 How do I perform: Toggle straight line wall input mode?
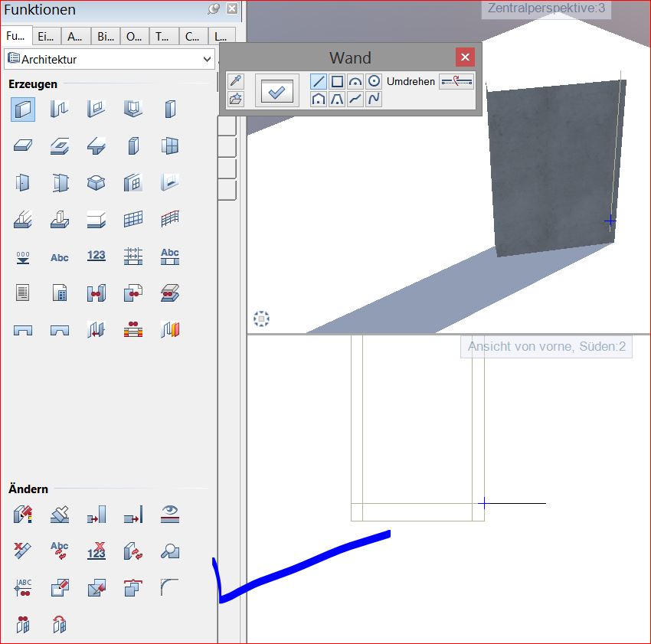click(319, 81)
